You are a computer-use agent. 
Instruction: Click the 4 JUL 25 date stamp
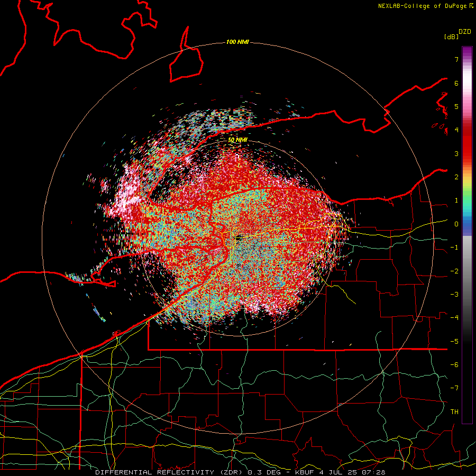pyautogui.click(x=338, y=472)
